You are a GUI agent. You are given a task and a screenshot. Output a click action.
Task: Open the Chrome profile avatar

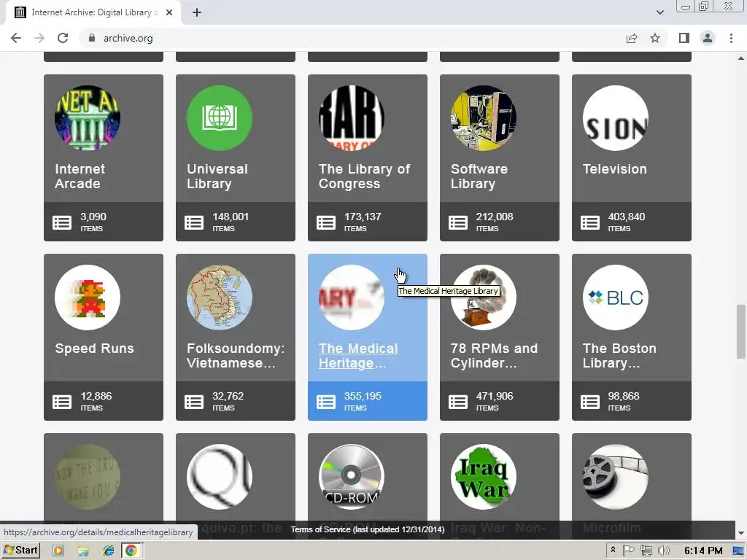click(708, 38)
